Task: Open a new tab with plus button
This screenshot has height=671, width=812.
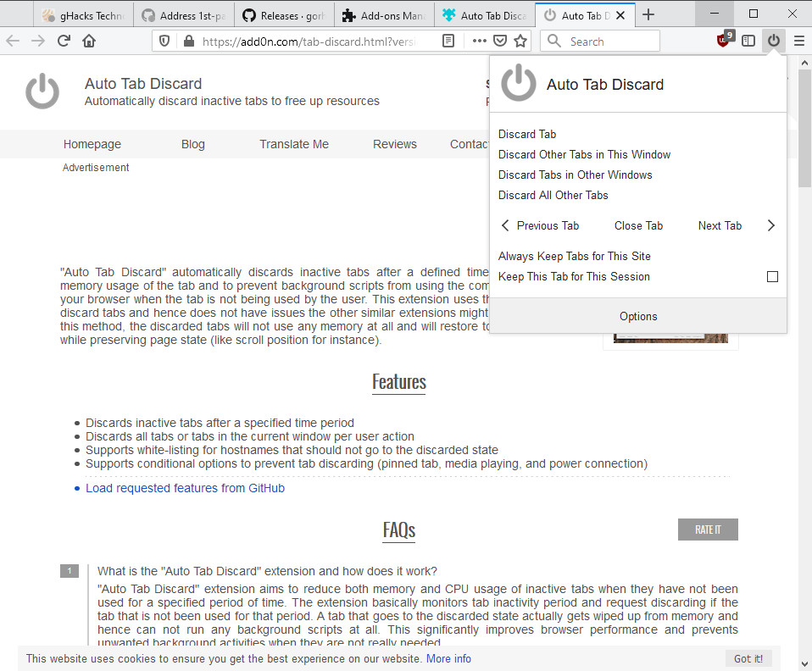Action: pyautogui.click(x=648, y=14)
